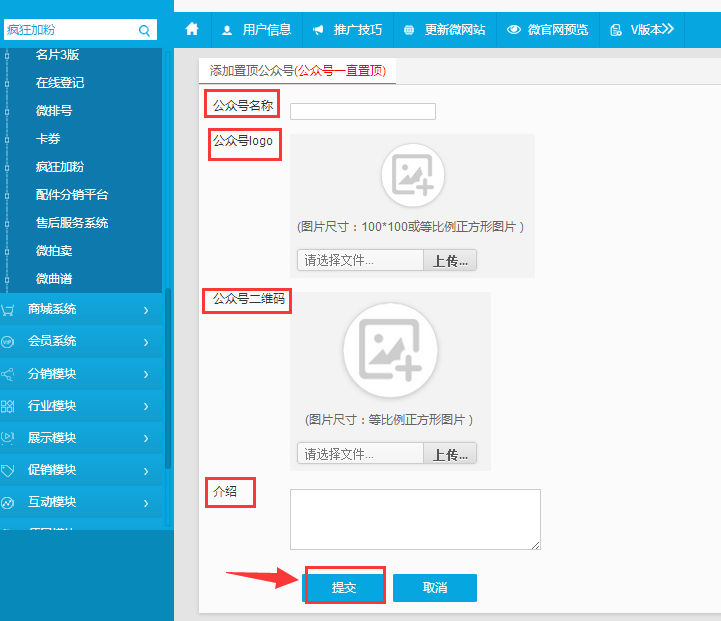Click the document icon beside V版本
This screenshot has height=621, width=721.
click(x=616, y=30)
